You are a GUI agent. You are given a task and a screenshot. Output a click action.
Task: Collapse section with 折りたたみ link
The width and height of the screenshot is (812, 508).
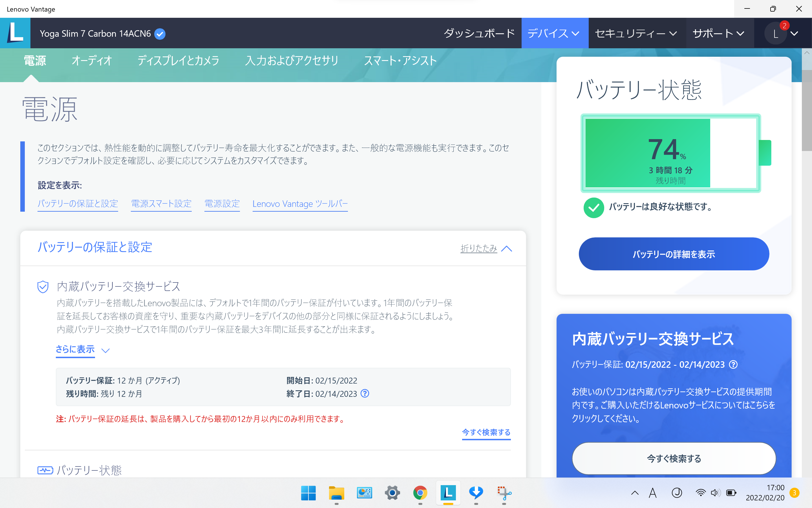pos(486,249)
